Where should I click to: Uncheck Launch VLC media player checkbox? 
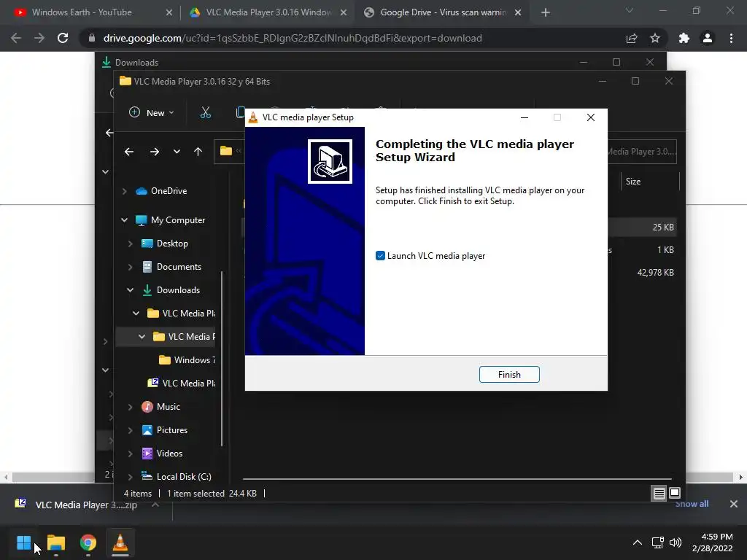coord(380,256)
